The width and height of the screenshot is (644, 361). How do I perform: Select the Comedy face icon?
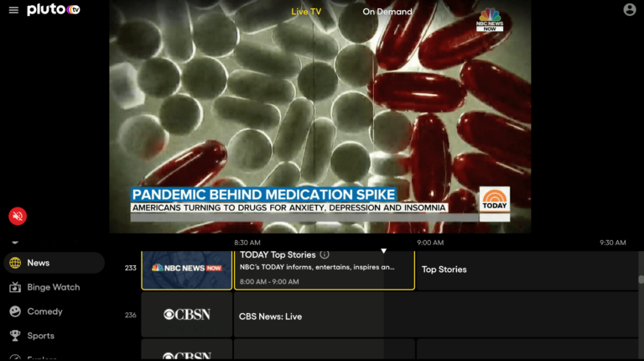tap(15, 311)
